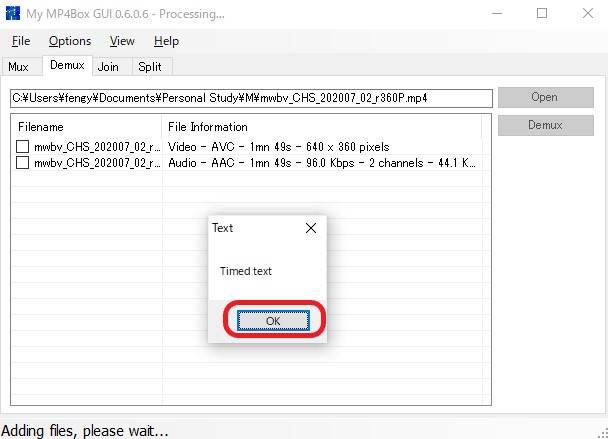608x439 pixels.
Task: Click OK in the Text dialog
Action: (x=273, y=321)
